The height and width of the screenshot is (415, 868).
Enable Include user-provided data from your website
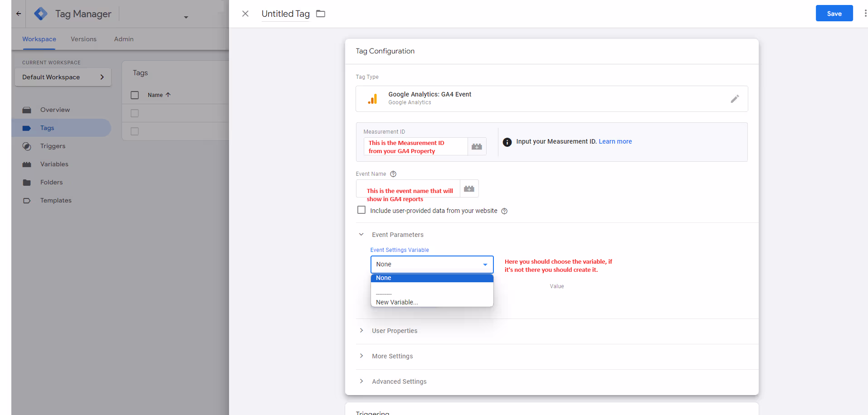point(361,210)
